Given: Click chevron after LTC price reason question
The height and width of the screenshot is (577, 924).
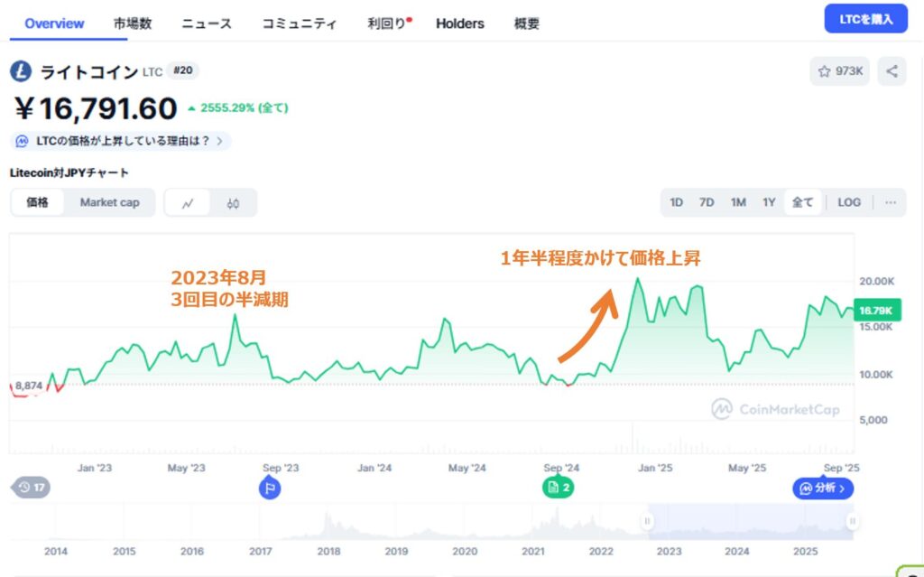Looking at the screenshot, I should (x=220, y=142).
